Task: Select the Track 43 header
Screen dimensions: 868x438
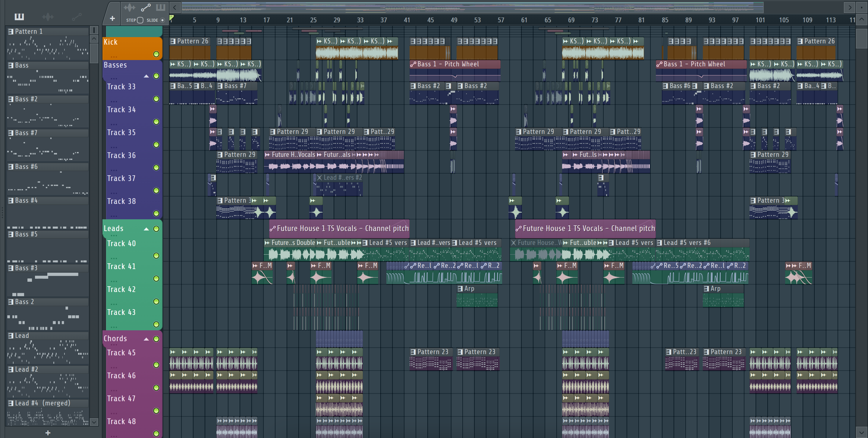Action: tap(134, 318)
